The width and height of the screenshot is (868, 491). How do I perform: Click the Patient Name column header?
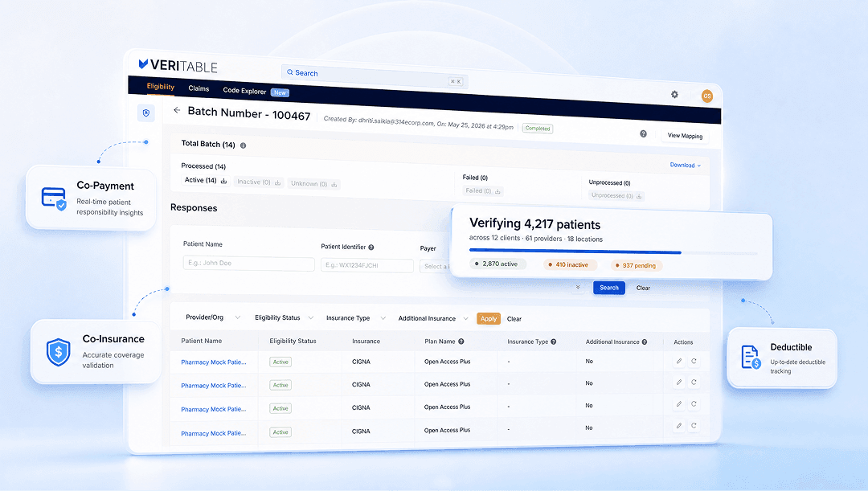(x=202, y=341)
